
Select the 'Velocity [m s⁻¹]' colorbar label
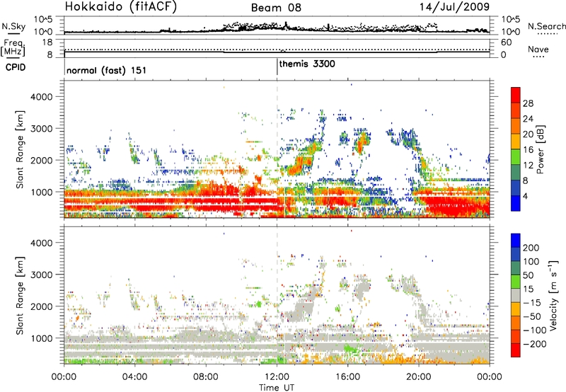[x=553, y=295]
